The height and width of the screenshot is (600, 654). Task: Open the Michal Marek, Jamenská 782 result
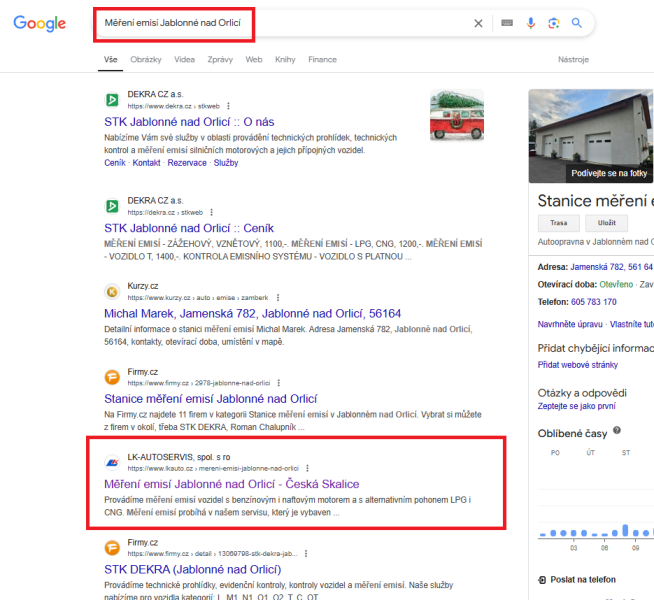coord(252,314)
